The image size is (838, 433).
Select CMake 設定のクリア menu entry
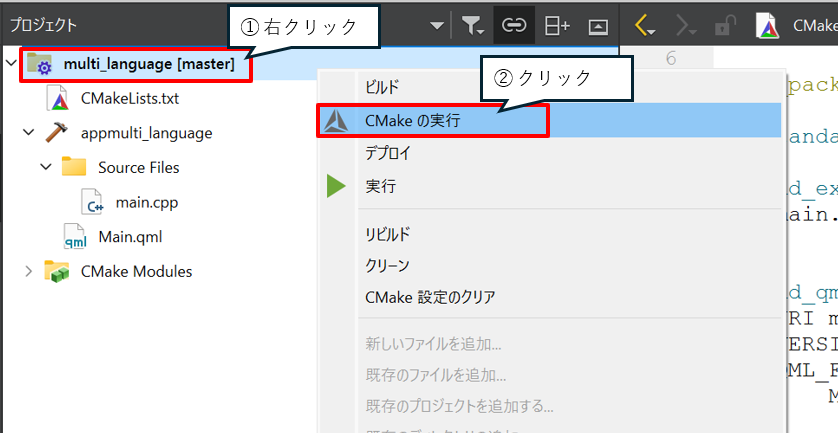click(430, 297)
